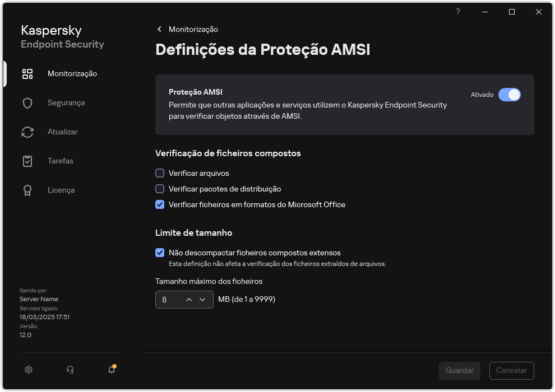Click the Atualizar sidebar icon
Image resolution: width=555 pixels, height=392 pixels.
point(27,132)
